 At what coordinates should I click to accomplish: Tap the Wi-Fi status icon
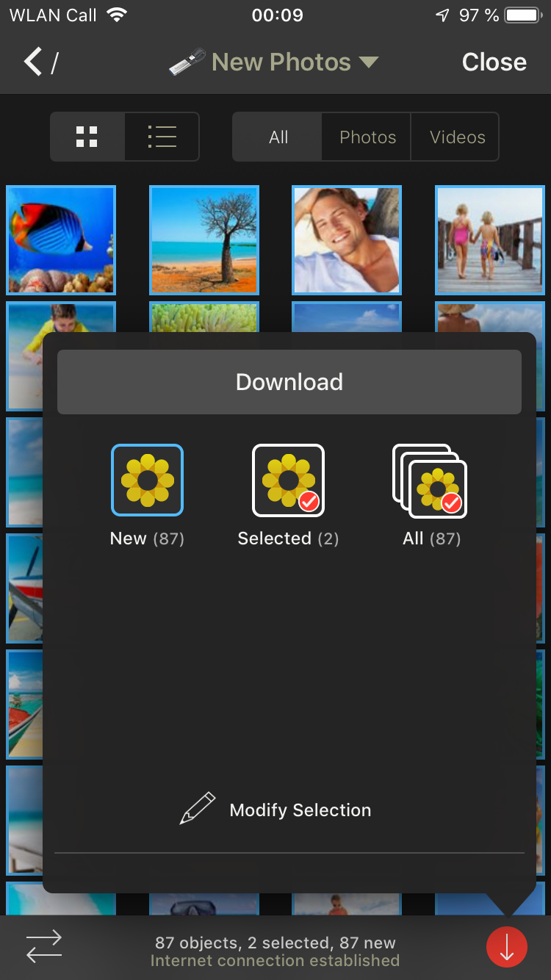(x=116, y=15)
